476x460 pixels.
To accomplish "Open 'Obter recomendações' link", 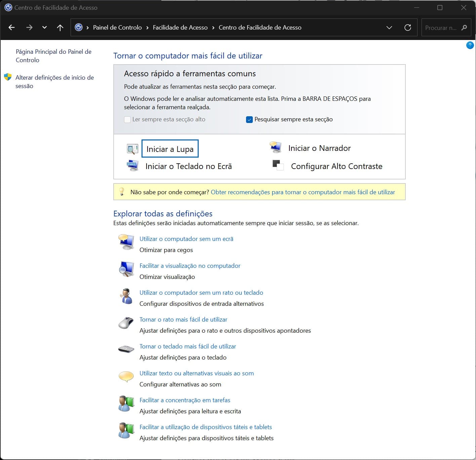I will tap(303, 192).
